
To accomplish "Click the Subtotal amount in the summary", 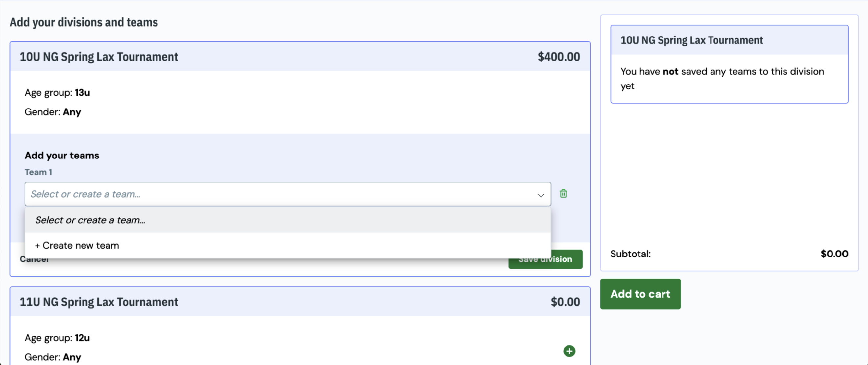I will [834, 254].
